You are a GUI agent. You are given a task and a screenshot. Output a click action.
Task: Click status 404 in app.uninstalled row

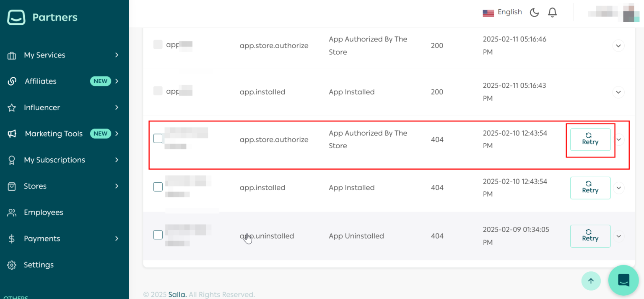coord(437,236)
